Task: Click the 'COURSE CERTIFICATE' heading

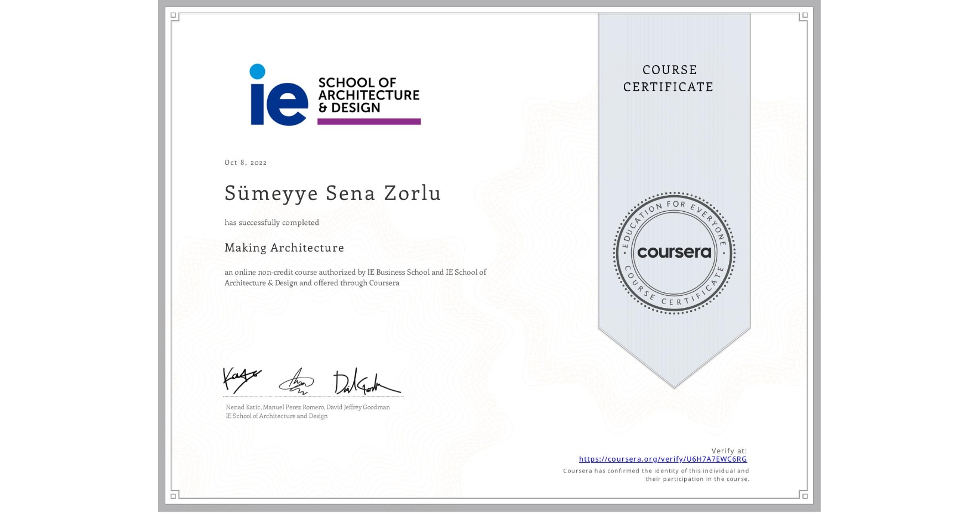Action: coord(667,78)
